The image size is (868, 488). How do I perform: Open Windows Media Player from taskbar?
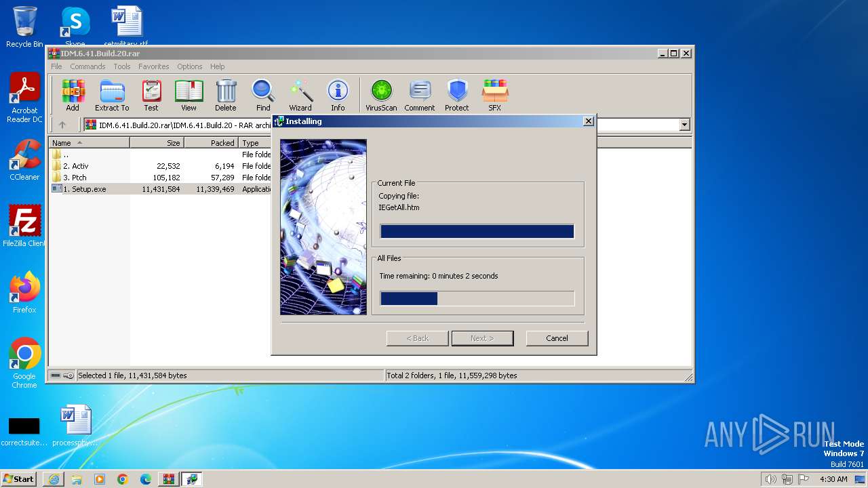(100, 479)
